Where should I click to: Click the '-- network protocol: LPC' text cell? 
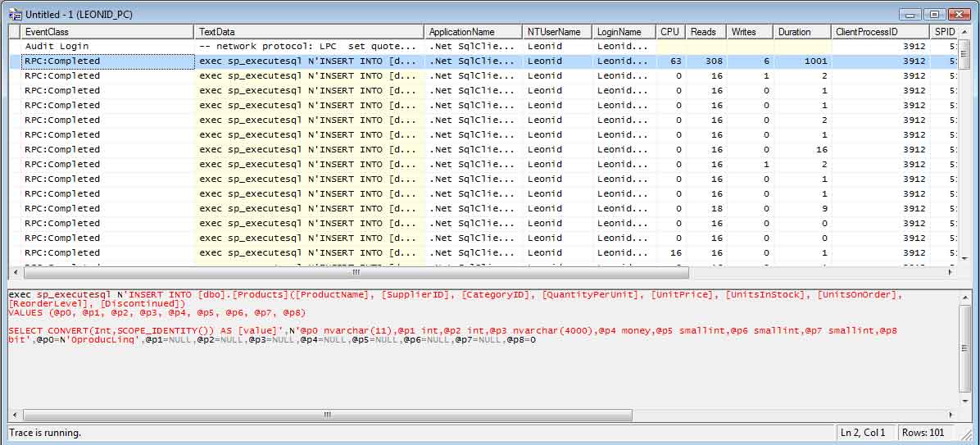click(x=310, y=46)
